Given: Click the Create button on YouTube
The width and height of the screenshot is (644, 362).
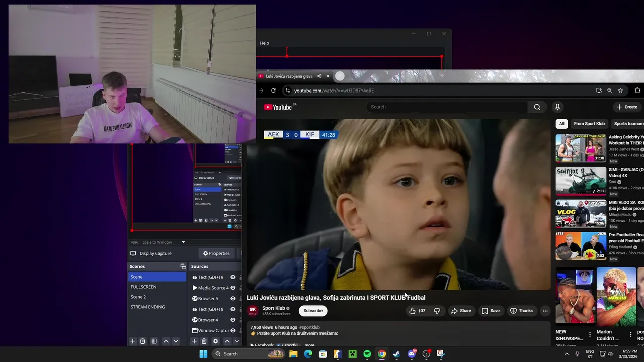Looking at the screenshot, I should click(627, 107).
